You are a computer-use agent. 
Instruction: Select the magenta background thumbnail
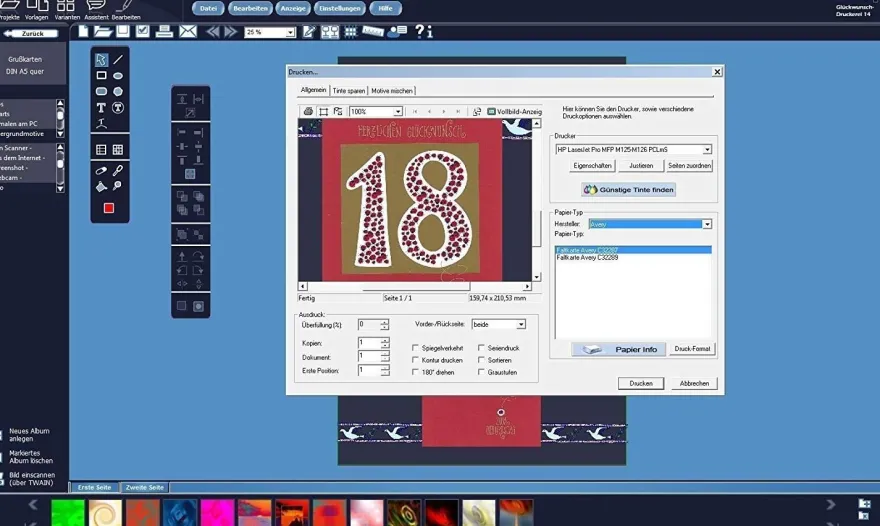[217, 513]
